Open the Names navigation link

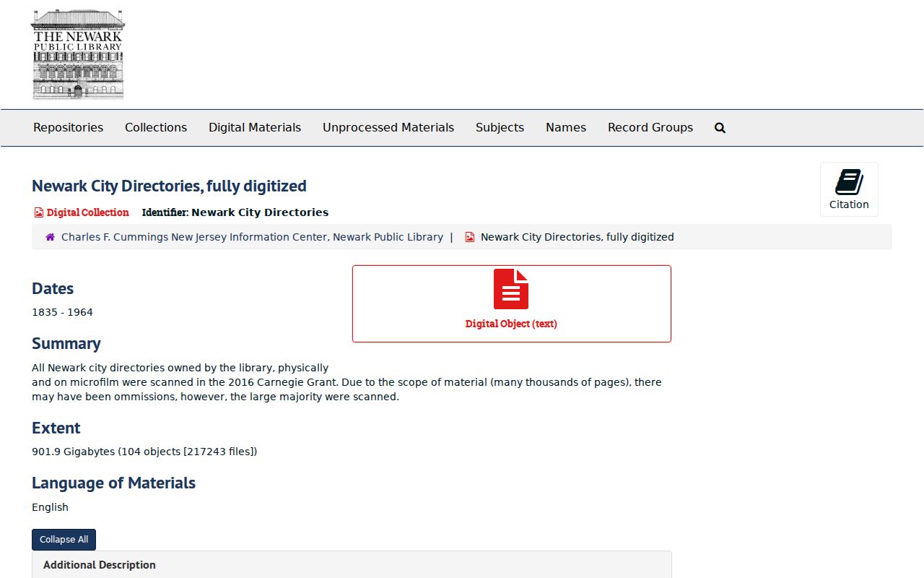coord(566,127)
